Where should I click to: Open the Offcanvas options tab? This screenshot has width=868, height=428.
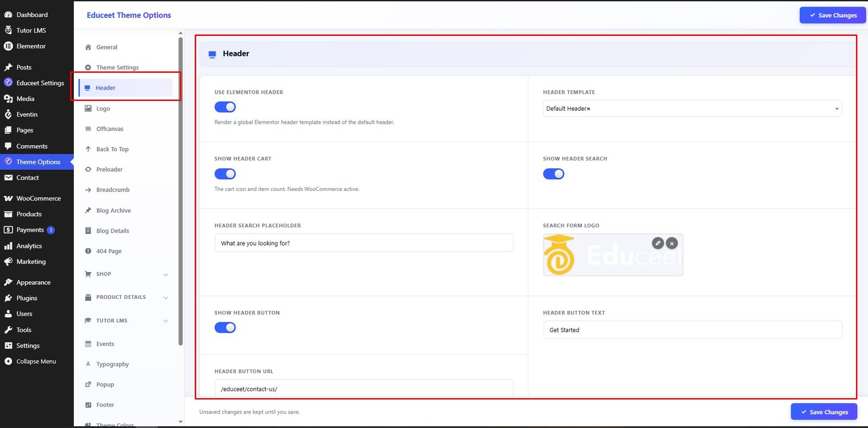pyautogui.click(x=126, y=129)
